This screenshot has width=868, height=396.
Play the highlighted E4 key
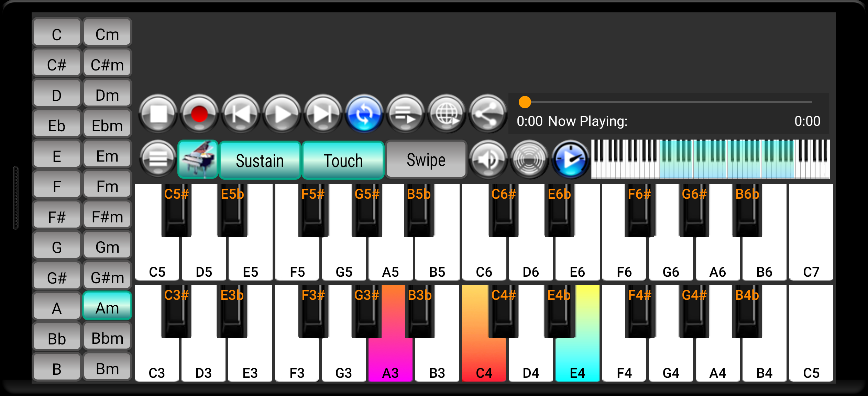pos(578,359)
